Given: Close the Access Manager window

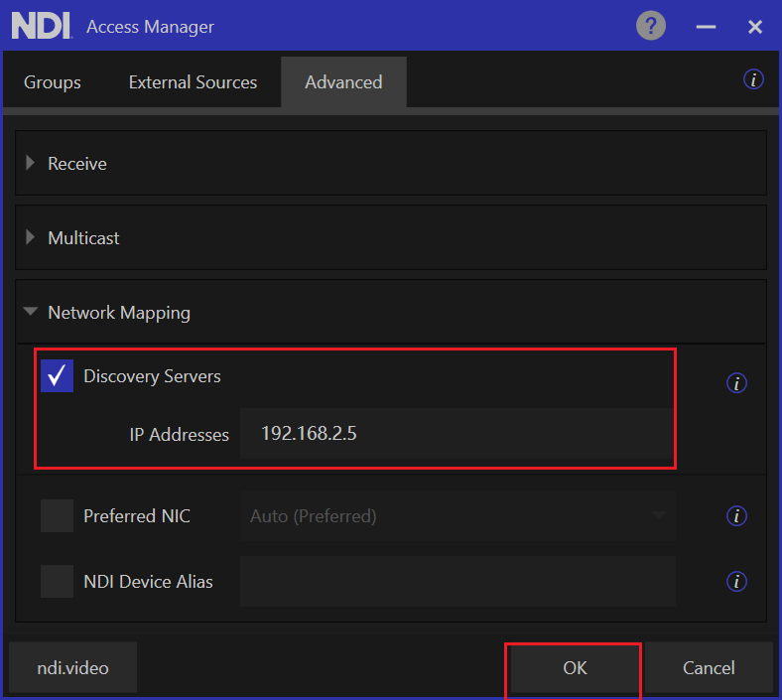Looking at the screenshot, I should (755, 27).
